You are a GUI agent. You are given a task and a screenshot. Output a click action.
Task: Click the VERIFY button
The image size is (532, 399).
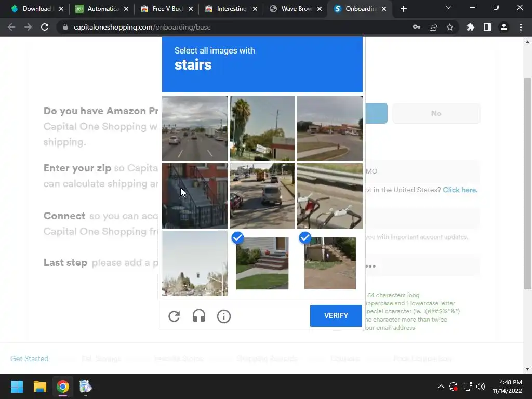336,315
